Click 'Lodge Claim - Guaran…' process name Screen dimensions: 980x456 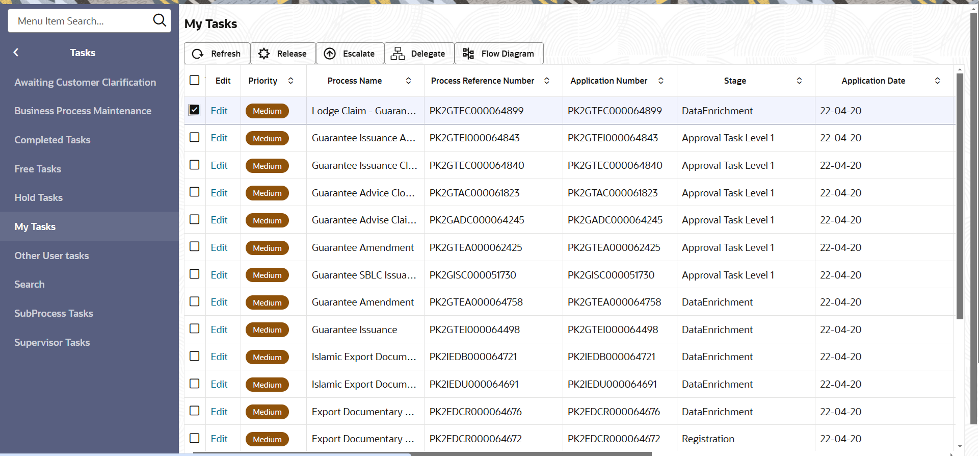click(x=364, y=111)
